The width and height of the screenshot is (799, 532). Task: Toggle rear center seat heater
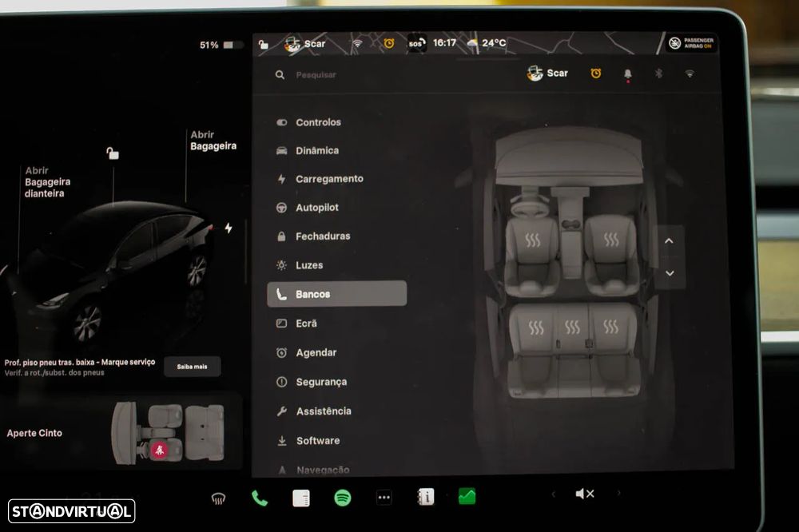coord(572,328)
